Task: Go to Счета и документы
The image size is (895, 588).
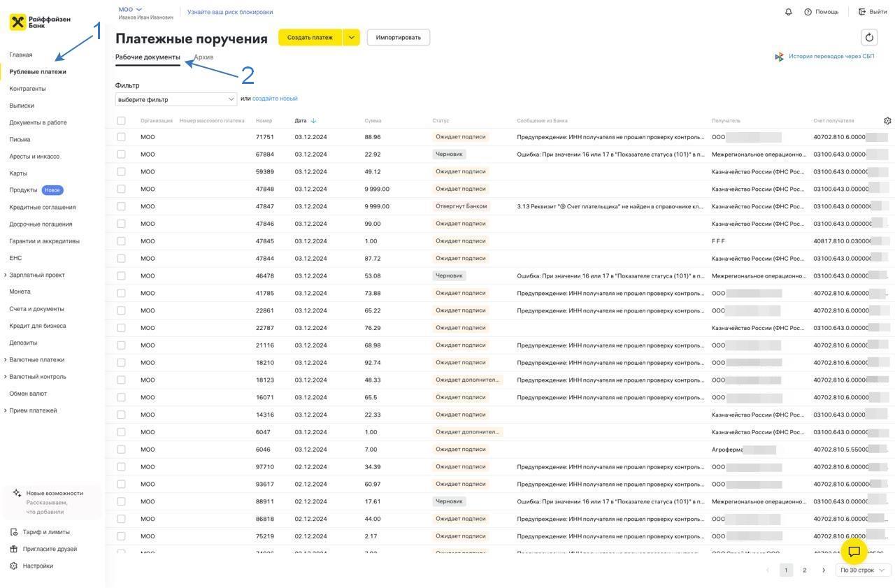Action: (x=36, y=309)
